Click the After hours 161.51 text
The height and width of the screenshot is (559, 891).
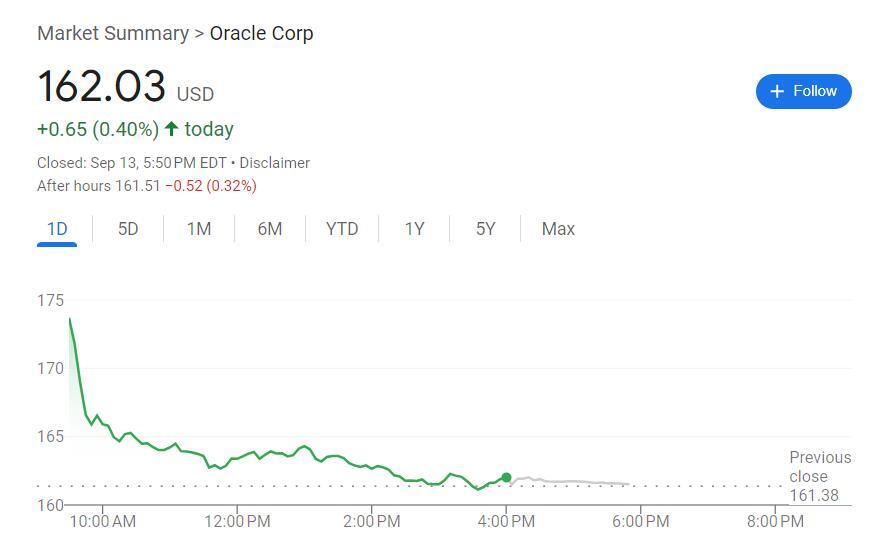click(98, 186)
